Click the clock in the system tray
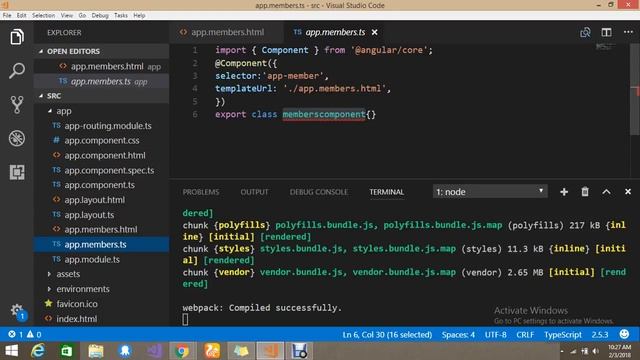 [x=619, y=351]
